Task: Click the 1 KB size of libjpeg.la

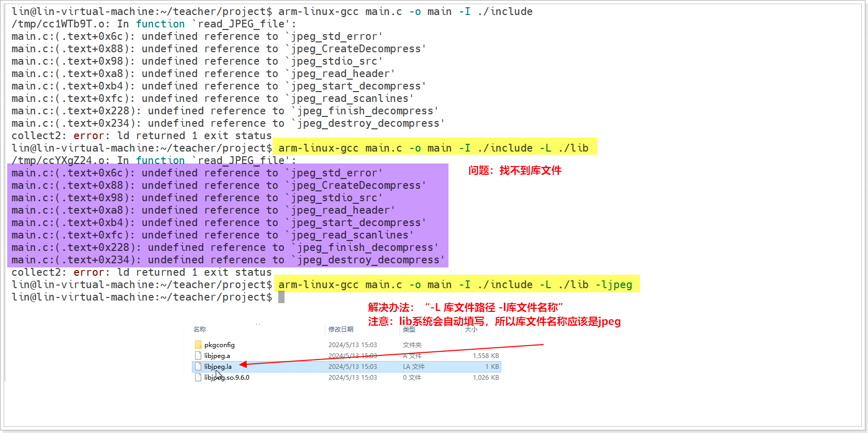Action: click(492, 366)
